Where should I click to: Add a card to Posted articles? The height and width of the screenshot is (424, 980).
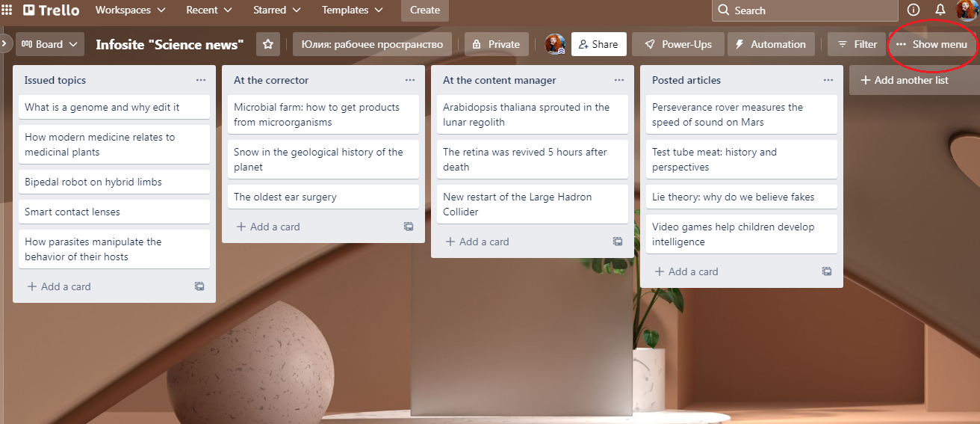(731, 271)
